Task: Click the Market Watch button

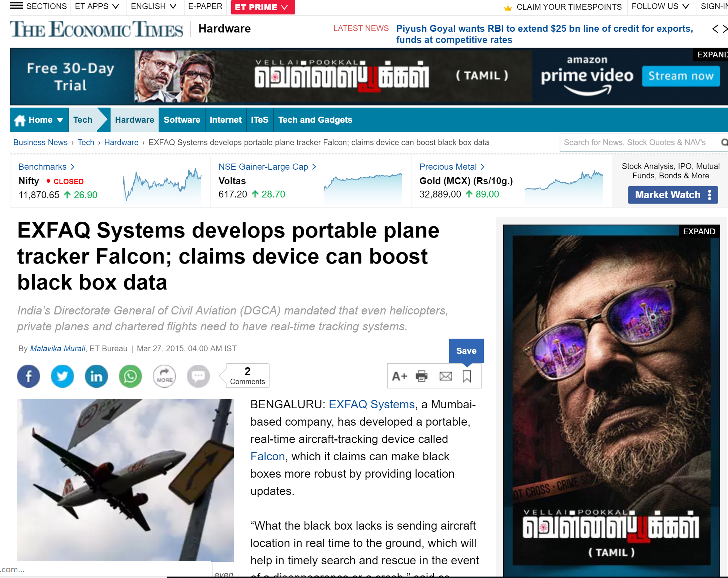Action: [x=673, y=195]
